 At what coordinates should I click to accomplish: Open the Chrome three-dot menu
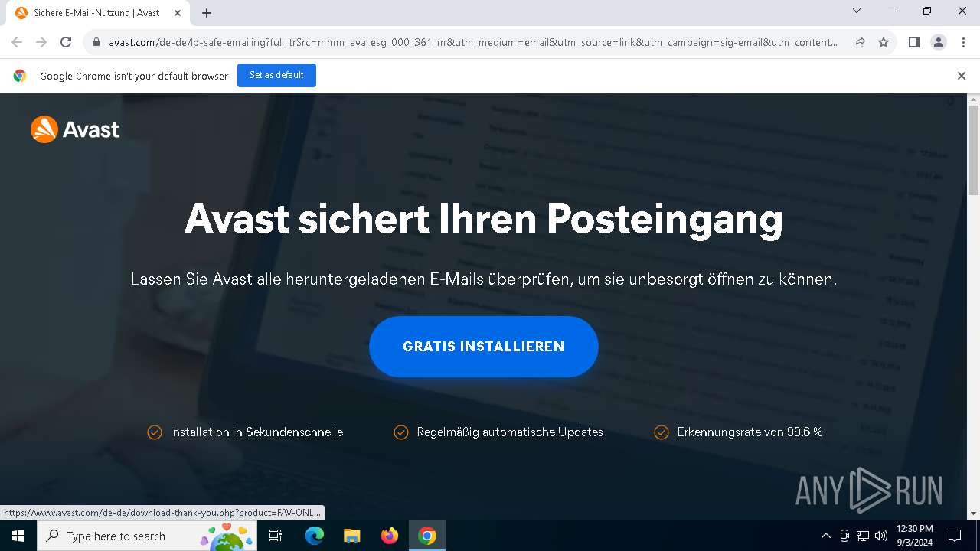[x=962, y=42]
